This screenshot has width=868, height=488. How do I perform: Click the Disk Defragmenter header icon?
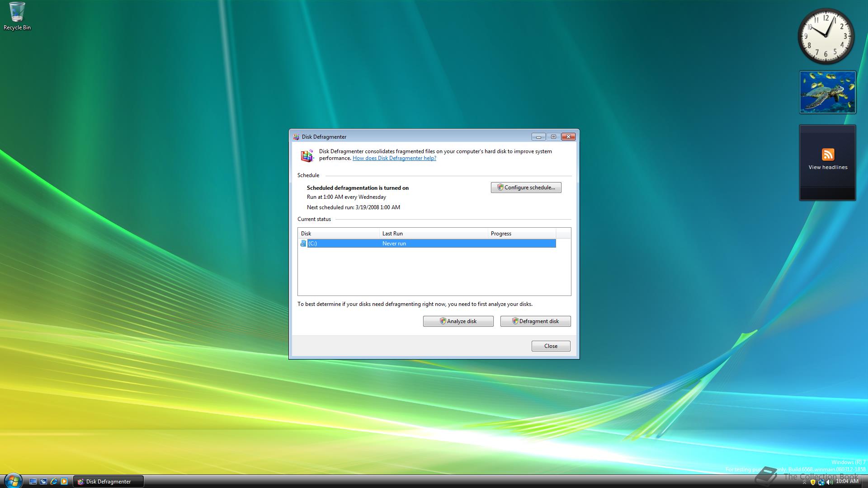point(307,155)
